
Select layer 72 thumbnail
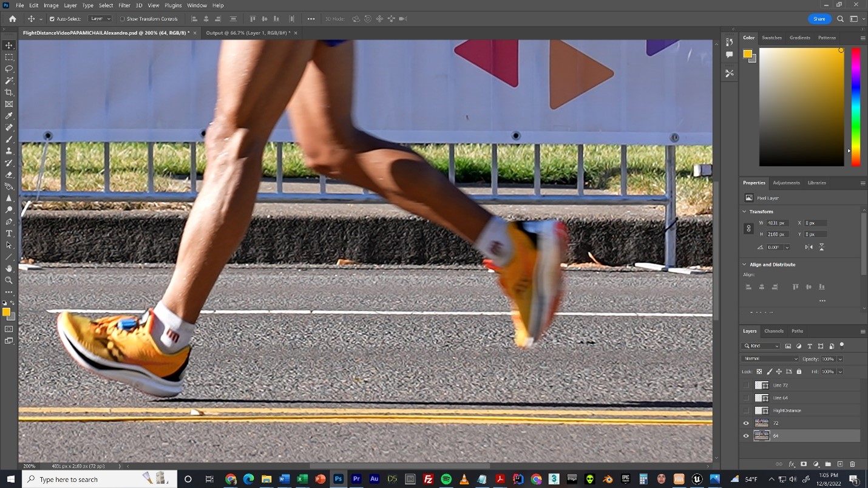pos(762,423)
